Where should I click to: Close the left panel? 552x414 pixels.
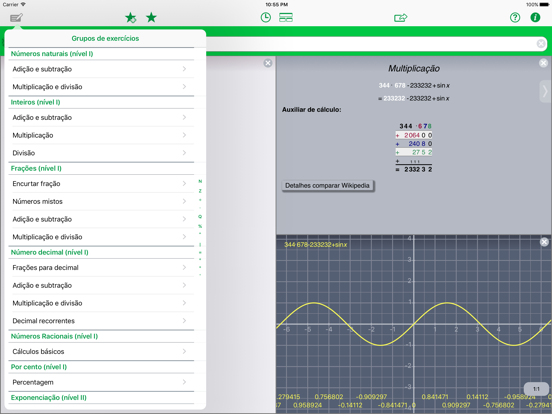(268, 63)
